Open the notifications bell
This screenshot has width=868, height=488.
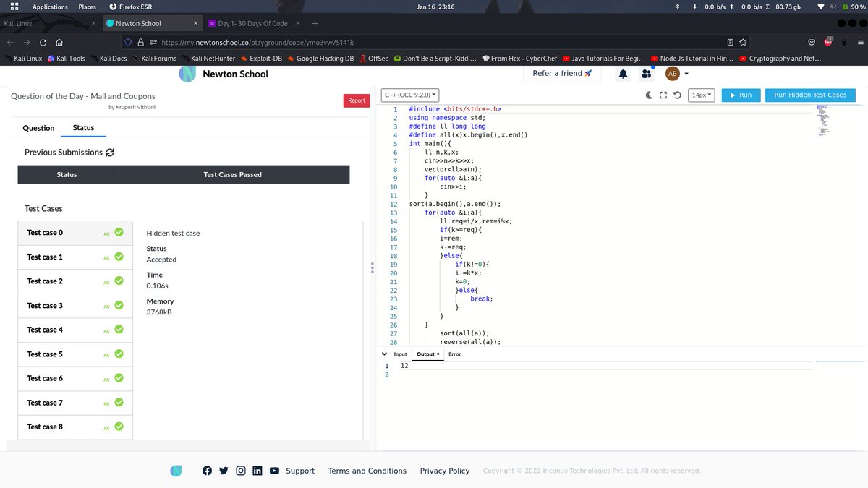click(622, 74)
